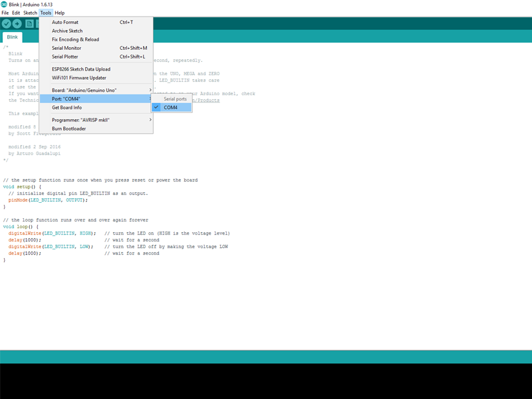Click the "modified 2 Sep 2016" comment
This screenshot has width=532, height=399.
35,147
